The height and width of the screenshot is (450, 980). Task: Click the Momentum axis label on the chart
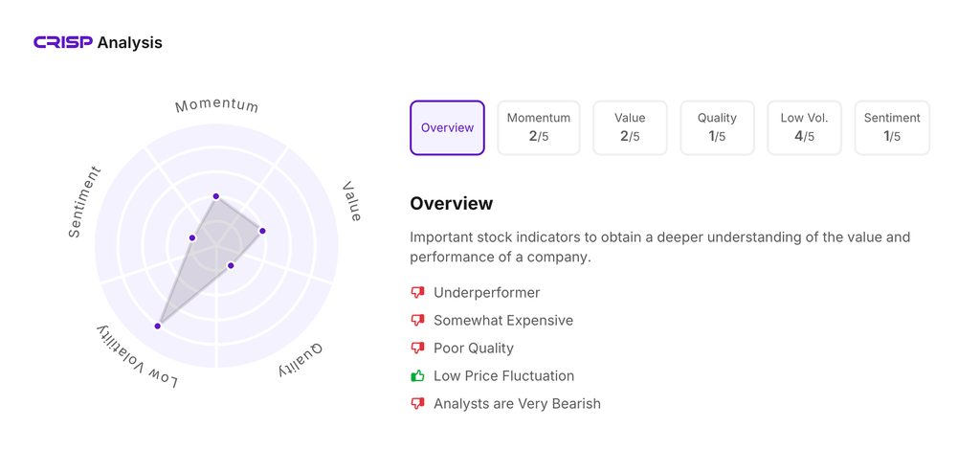(x=216, y=104)
